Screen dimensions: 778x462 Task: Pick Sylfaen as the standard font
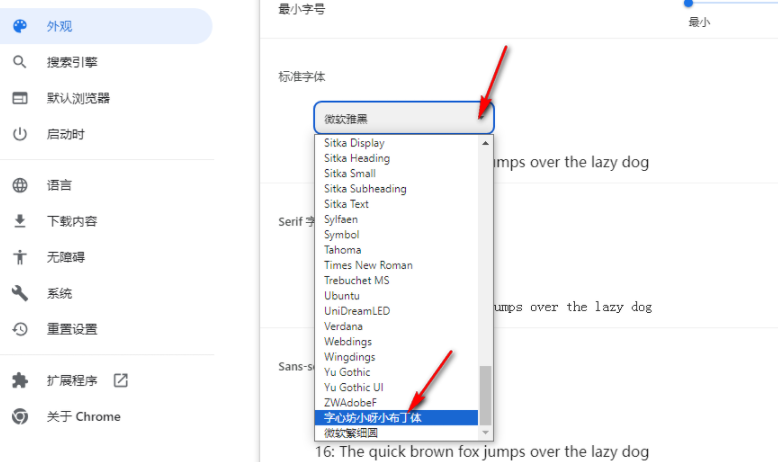pos(396,219)
